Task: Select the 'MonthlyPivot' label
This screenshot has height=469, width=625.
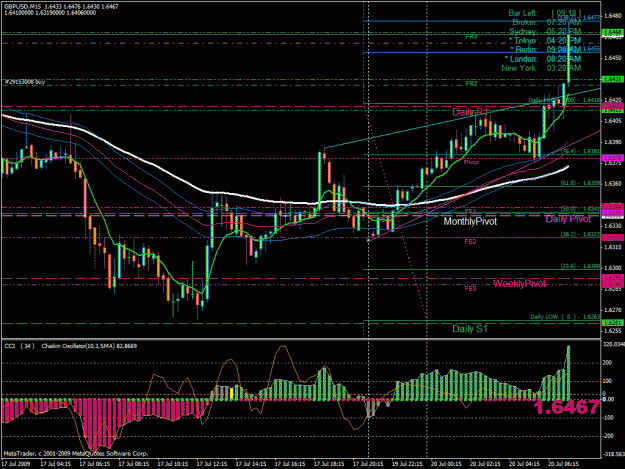Action: (470, 221)
